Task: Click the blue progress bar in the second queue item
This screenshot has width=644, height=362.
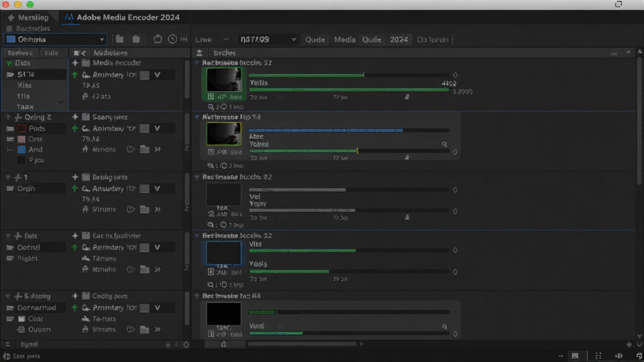Action: [326, 130]
